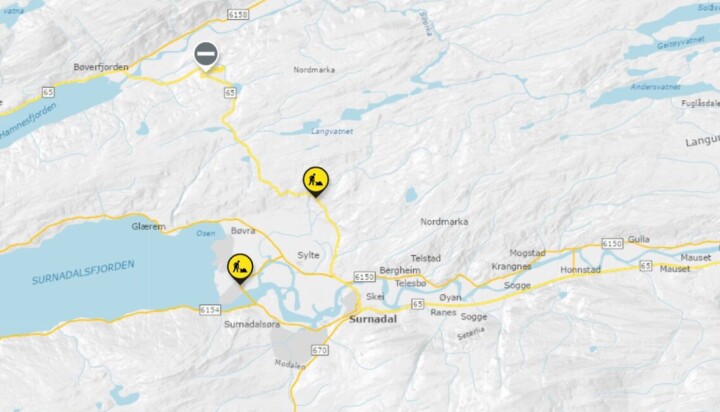Select route 6154 shield by the fjord
The image size is (720, 412).
[210, 310]
